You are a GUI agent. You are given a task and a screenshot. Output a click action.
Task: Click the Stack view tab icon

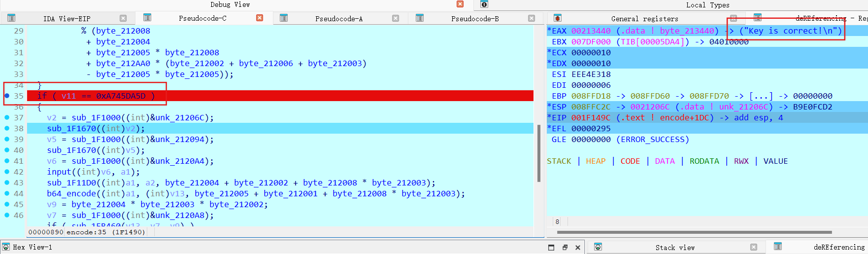coord(598,247)
